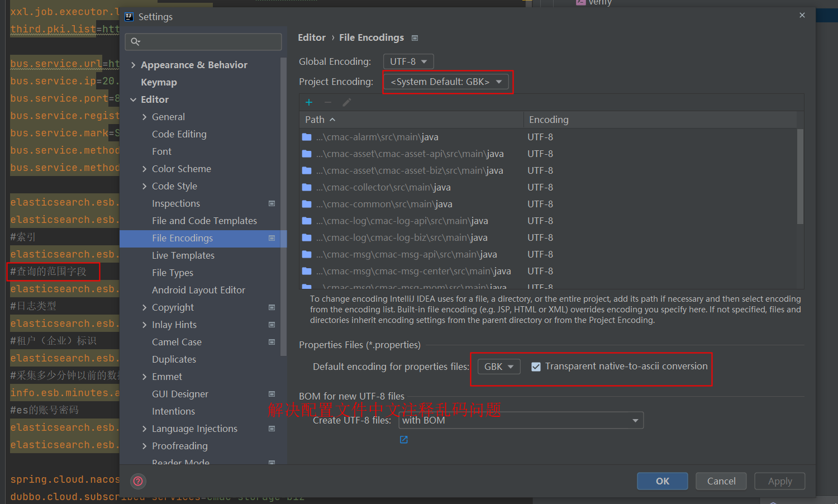Sort by the Path column header

411,120
